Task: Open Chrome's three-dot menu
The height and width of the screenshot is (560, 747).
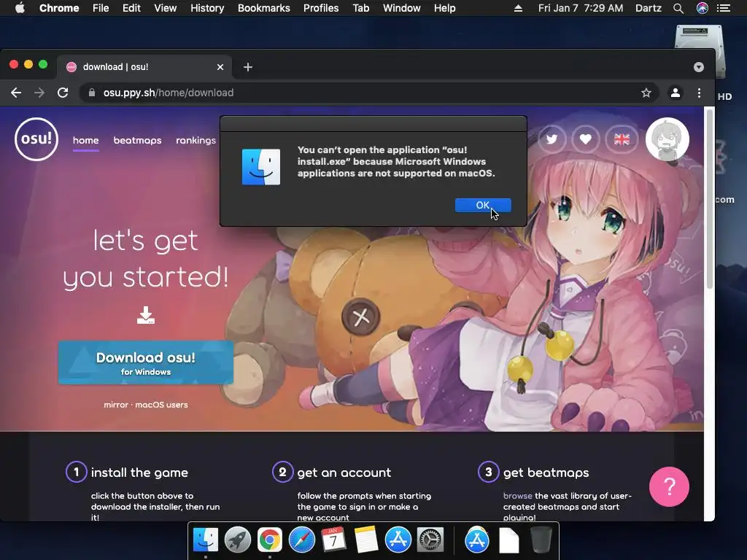Action: pos(699,93)
